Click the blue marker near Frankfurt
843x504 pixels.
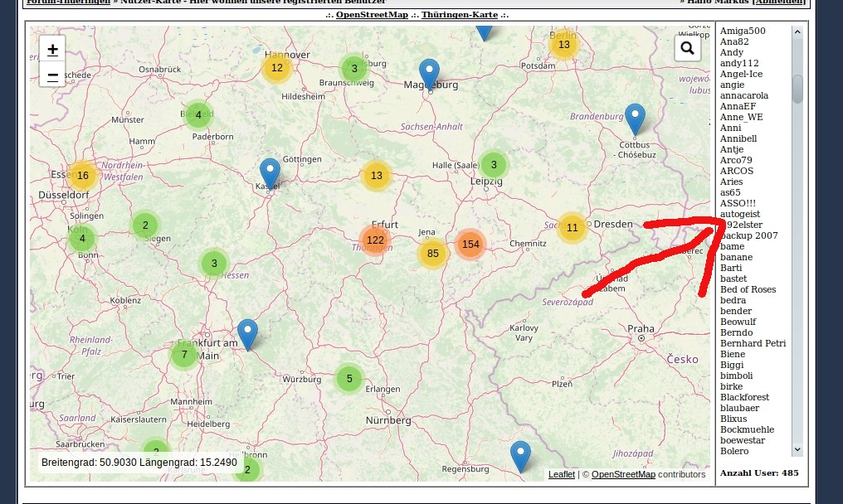pyautogui.click(x=247, y=334)
